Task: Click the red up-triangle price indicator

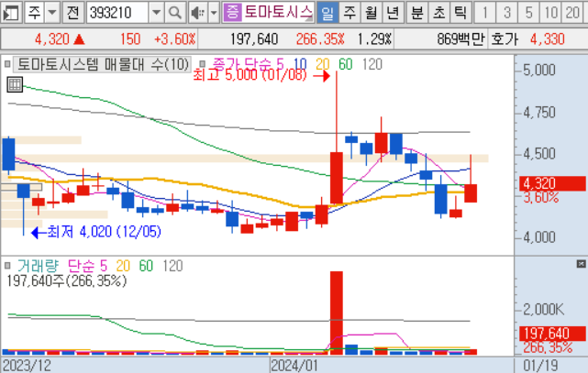Action: coord(79,38)
